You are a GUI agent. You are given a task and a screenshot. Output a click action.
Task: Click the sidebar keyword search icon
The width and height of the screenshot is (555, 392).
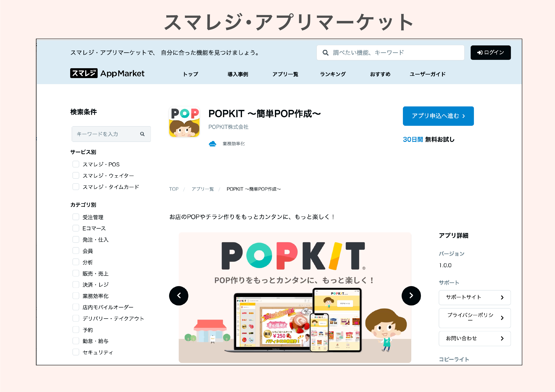coord(142,134)
